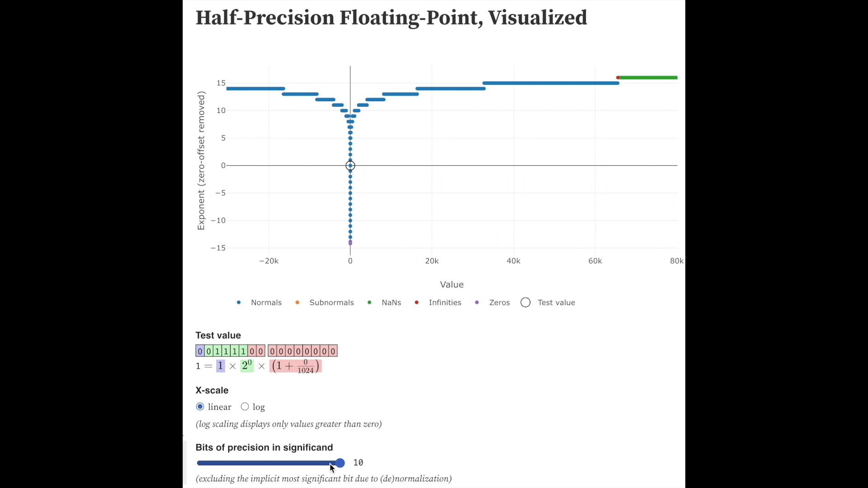The height and width of the screenshot is (488, 868).
Task: Click the sign bit 0 in binary display
Action: click(200, 351)
